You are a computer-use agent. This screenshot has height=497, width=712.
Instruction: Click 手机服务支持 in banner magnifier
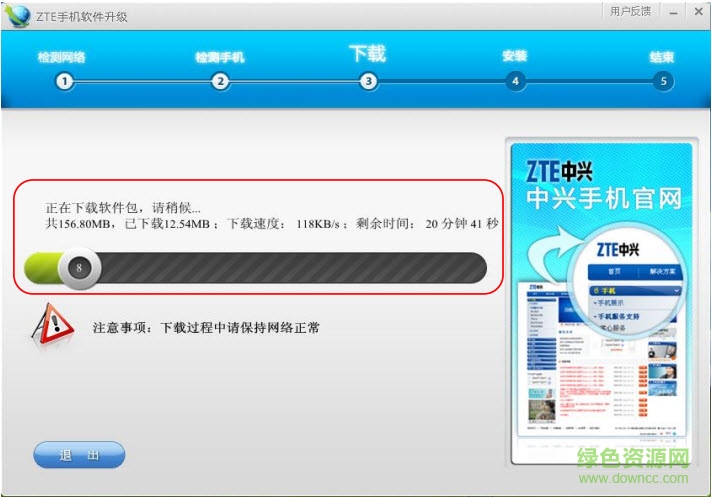[x=618, y=316]
